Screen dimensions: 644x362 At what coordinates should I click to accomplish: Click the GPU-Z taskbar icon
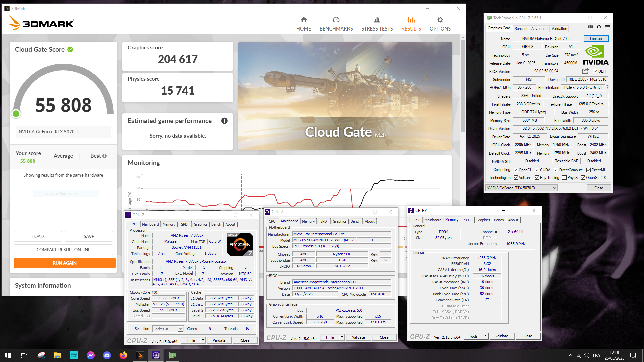point(173,355)
